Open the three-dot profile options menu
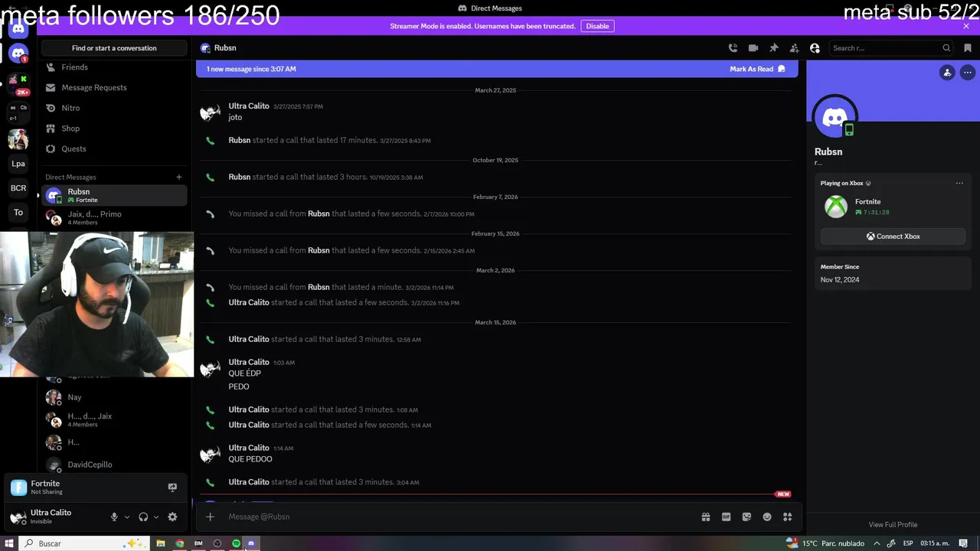This screenshot has height=551, width=980. (x=968, y=73)
